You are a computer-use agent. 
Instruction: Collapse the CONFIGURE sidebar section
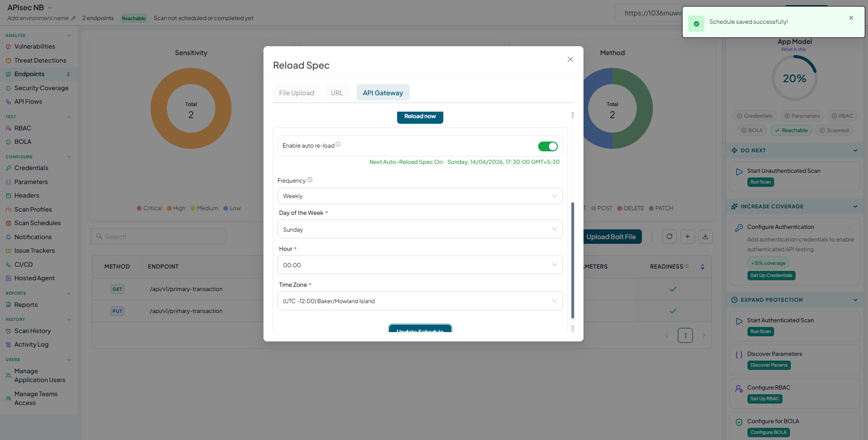69,157
